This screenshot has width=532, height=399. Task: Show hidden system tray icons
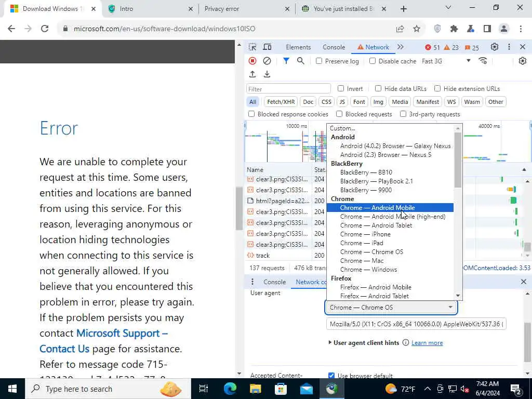[428, 389]
